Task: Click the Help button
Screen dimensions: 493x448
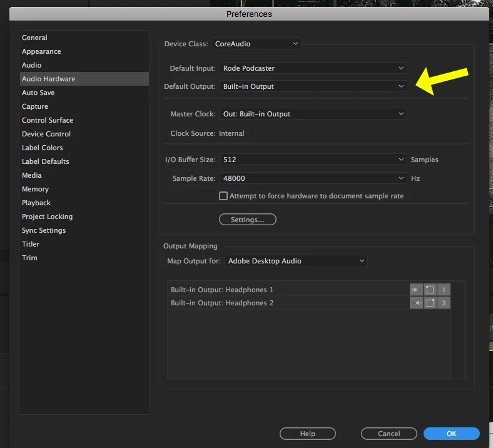Action: (307, 434)
